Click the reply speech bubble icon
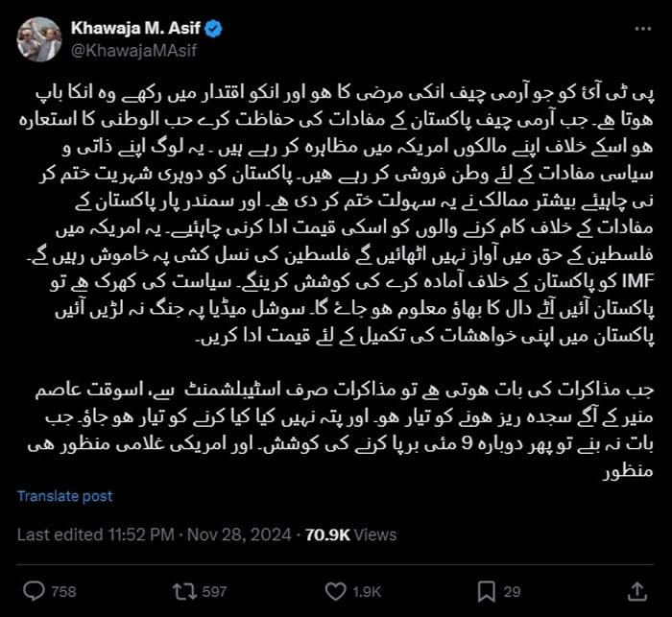Screen dimensions: 672x617 coord(33,590)
